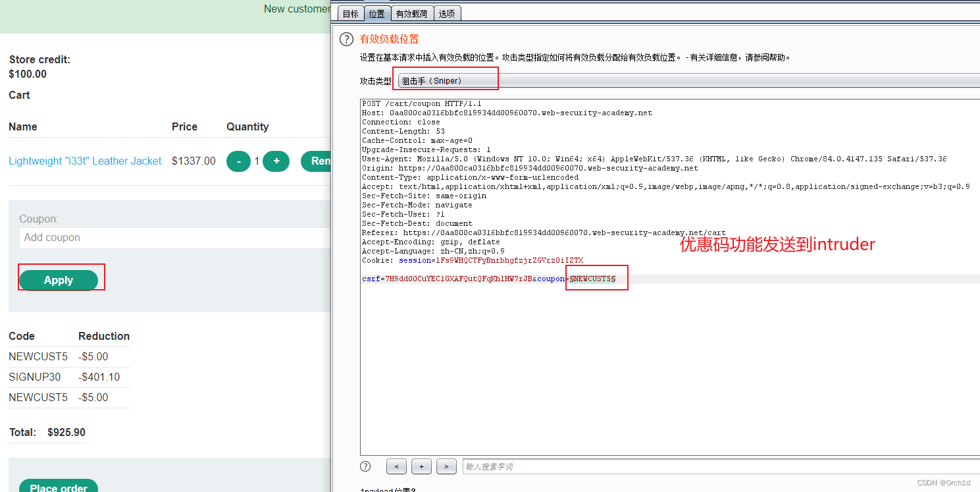Click the POST /cart/coupon HTTP/1.1 line

[x=421, y=103]
